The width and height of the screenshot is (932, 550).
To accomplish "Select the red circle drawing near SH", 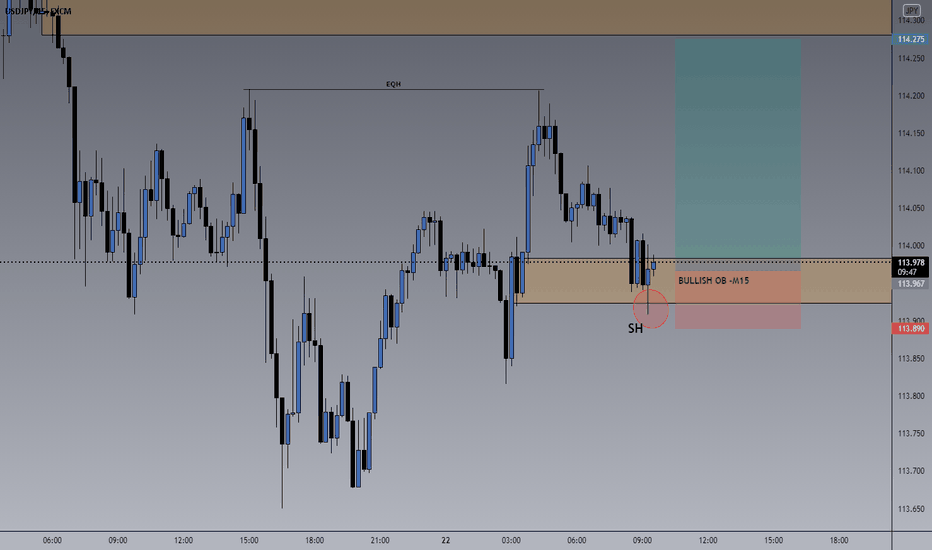I will pyautogui.click(x=651, y=309).
